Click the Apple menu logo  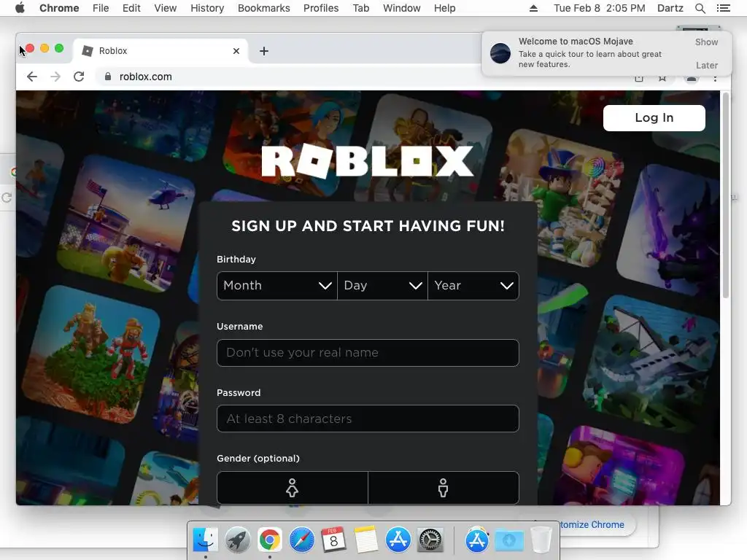[x=20, y=8]
